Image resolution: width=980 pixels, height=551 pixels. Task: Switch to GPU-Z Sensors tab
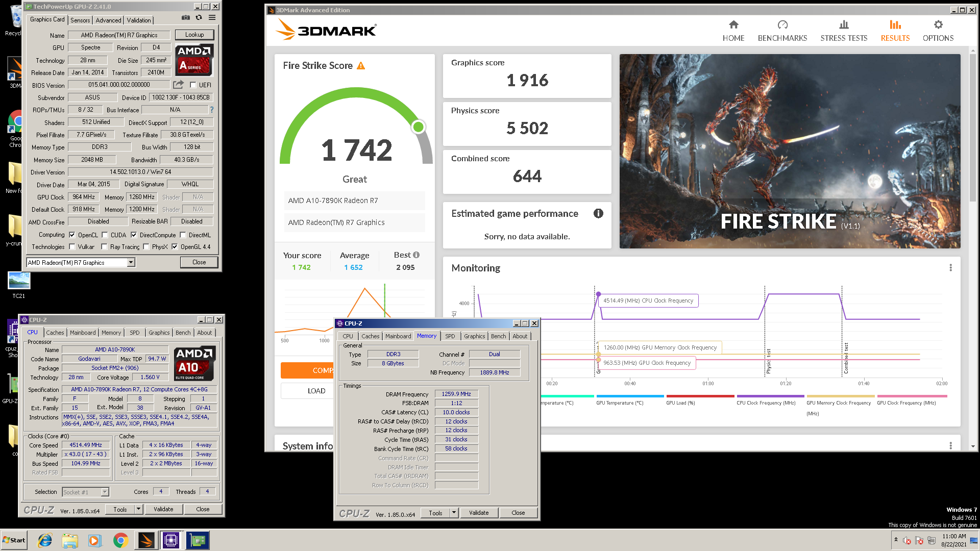click(80, 20)
